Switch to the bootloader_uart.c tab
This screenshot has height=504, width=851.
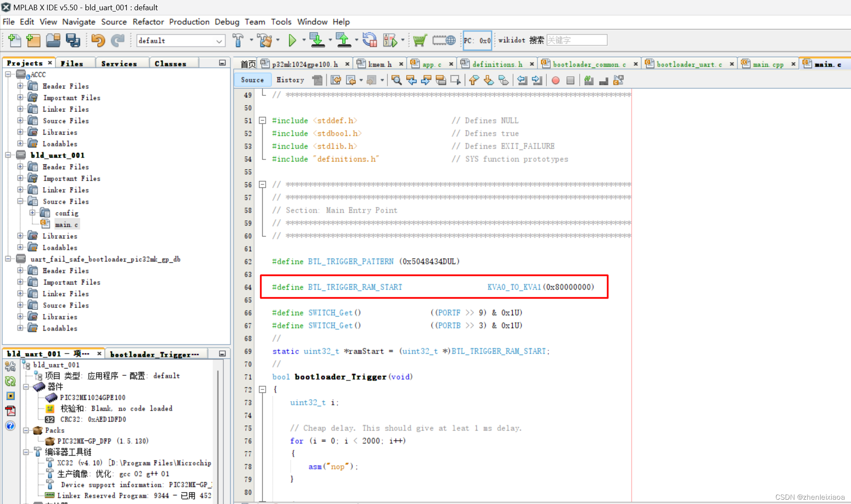(689, 64)
